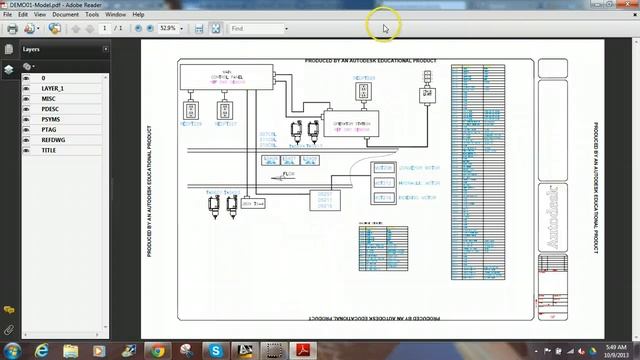Click the Create PDF online icon
This screenshot has height=360, width=640.
point(29,29)
